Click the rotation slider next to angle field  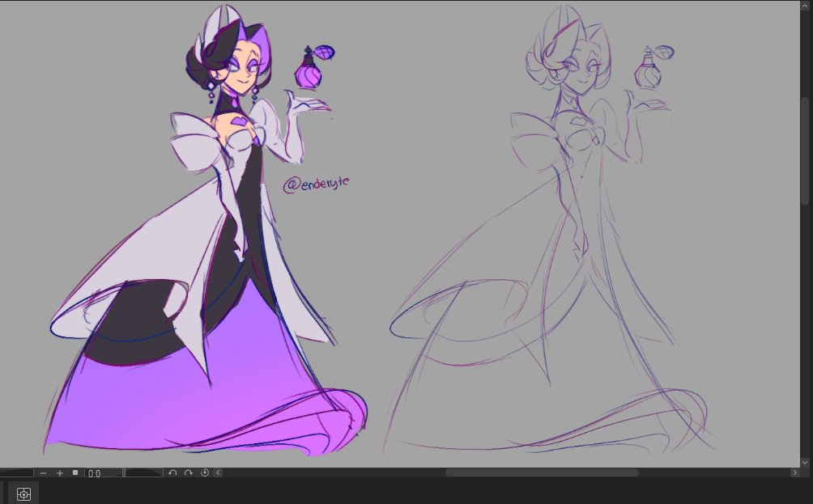(143, 473)
